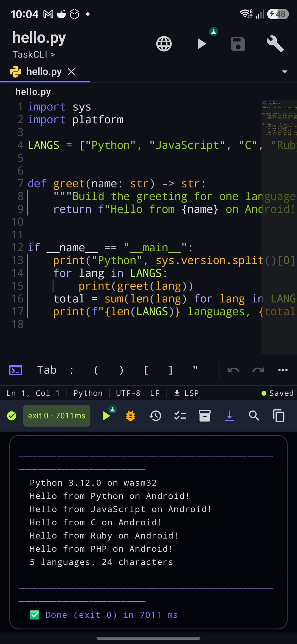Open archive box icon in console toolbar
Screen dimensions: 297x644
tap(205, 416)
